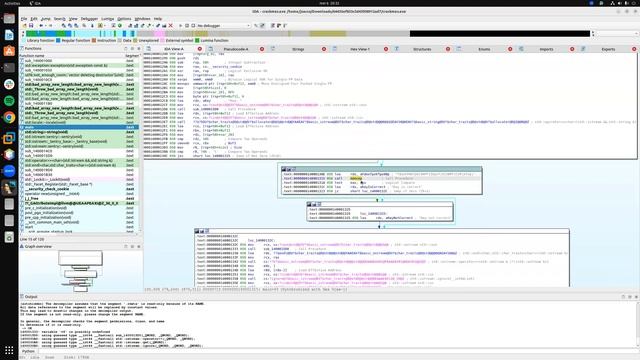Close the Pseudocode-A tab with its red button

(262, 49)
